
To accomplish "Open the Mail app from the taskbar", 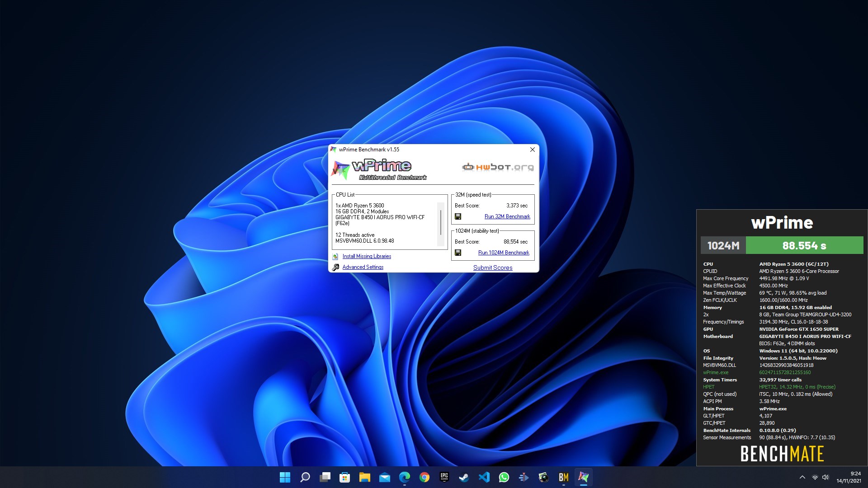I will click(x=385, y=477).
